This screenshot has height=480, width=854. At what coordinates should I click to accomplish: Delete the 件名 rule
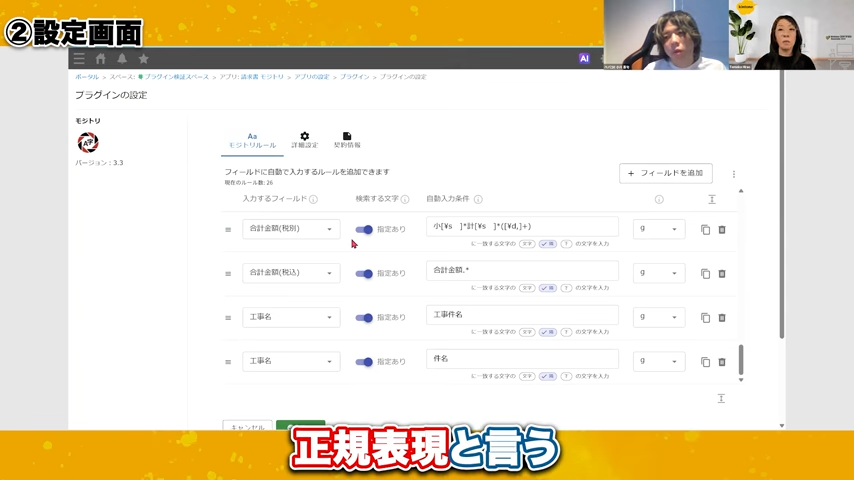coord(722,362)
